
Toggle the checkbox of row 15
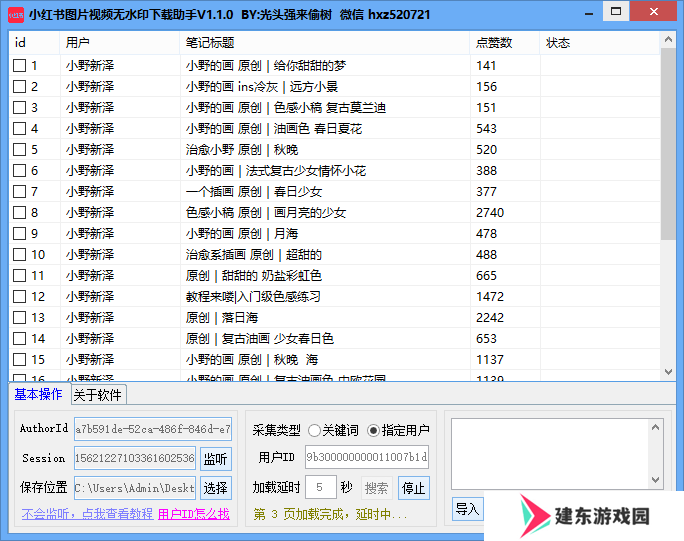pyautogui.click(x=19, y=360)
